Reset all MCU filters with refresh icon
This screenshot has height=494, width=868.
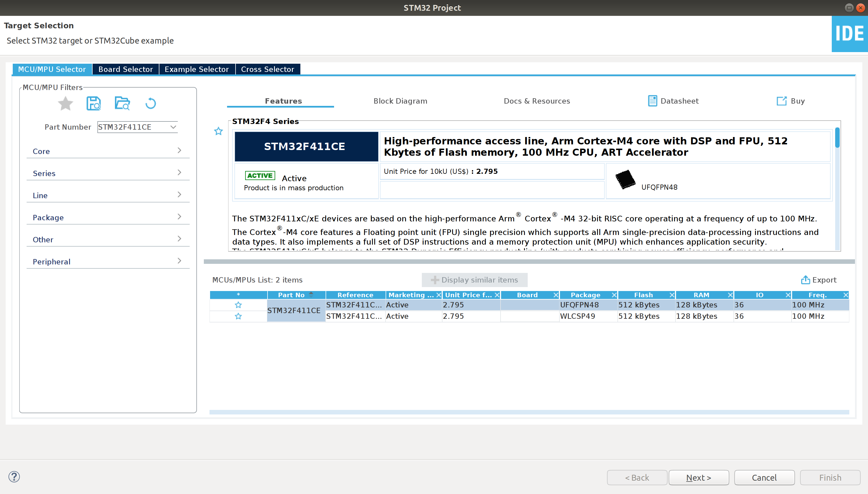coord(151,103)
